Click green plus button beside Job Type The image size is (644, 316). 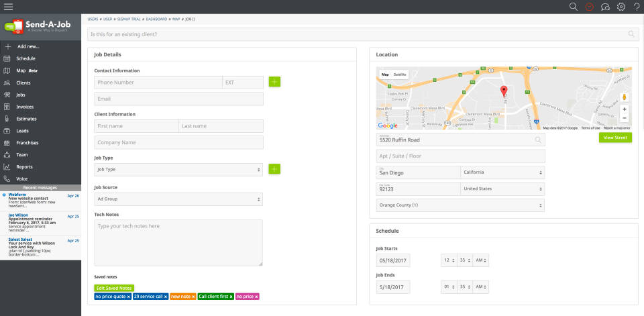(x=274, y=169)
